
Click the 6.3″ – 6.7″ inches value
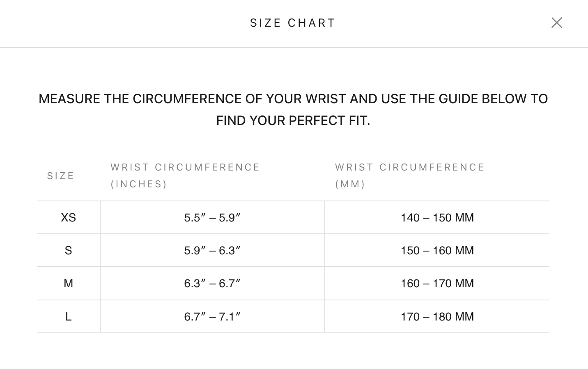point(212,283)
